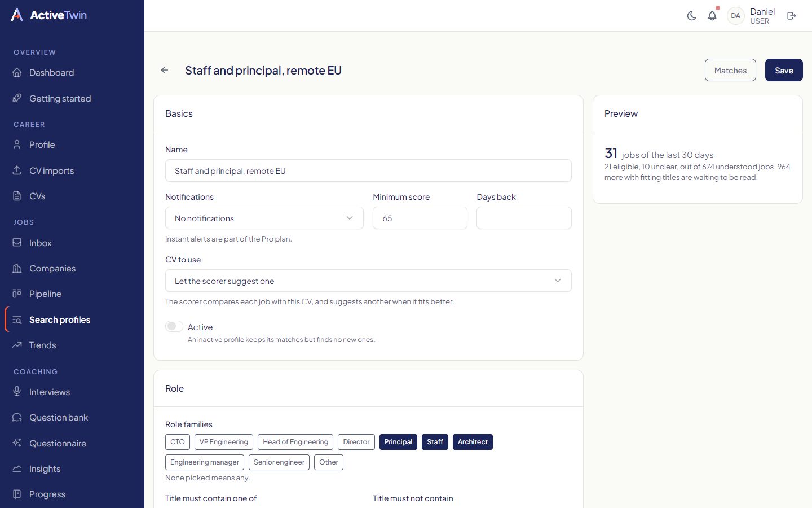This screenshot has width=812, height=508.
Task: Click the logout icon
Action: point(792,16)
